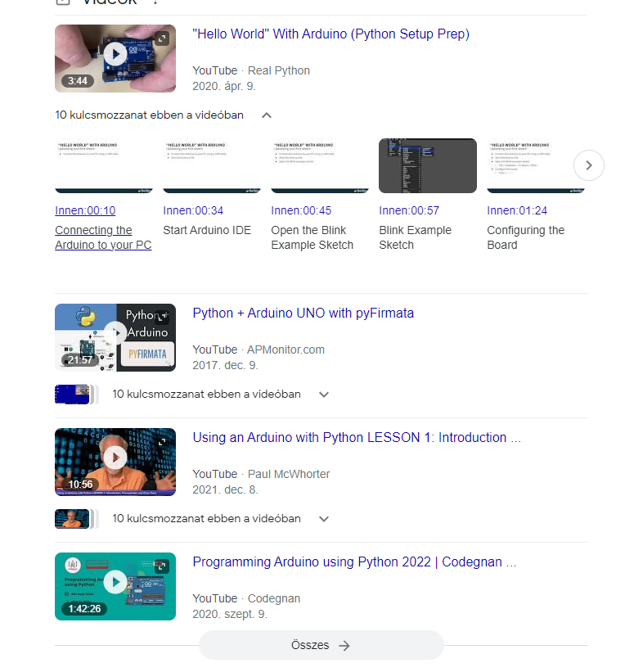Jump to Innen:00:10 timestamp
This screenshot has width=634, height=672.
85,210
